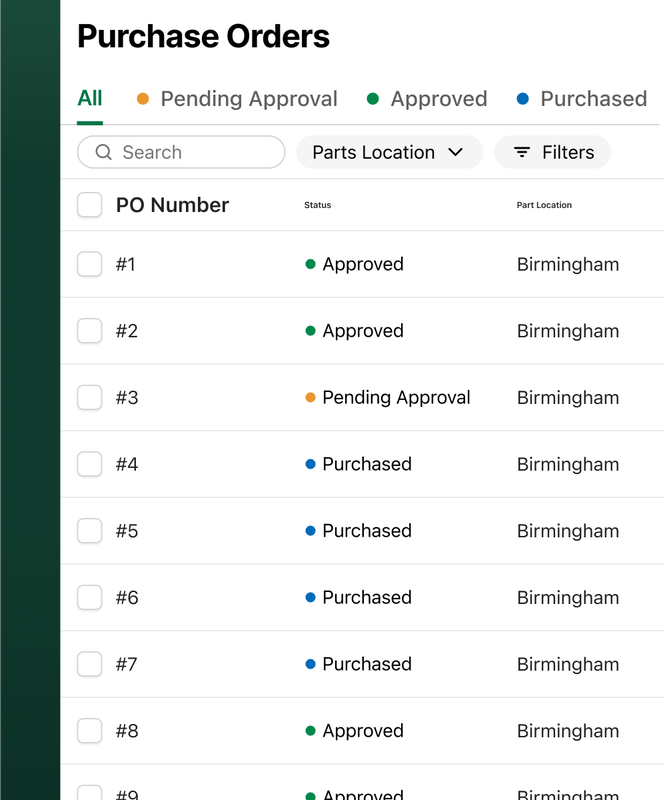Check the box for PO #7
Screen dimensions: 667x800
click(x=89, y=664)
